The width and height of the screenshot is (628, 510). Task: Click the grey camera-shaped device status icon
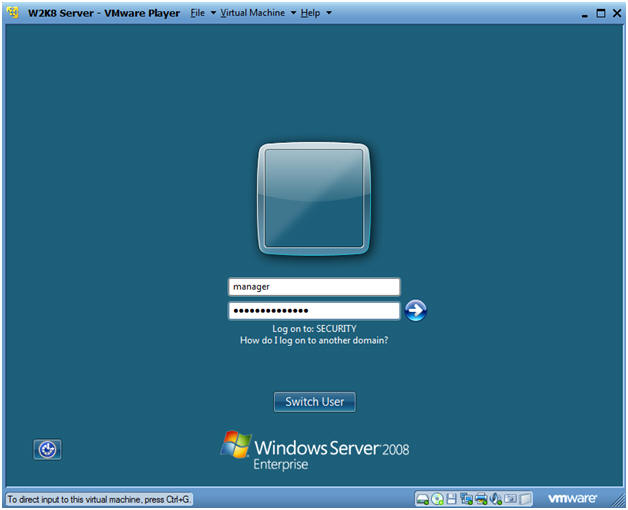pyautogui.click(x=510, y=498)
